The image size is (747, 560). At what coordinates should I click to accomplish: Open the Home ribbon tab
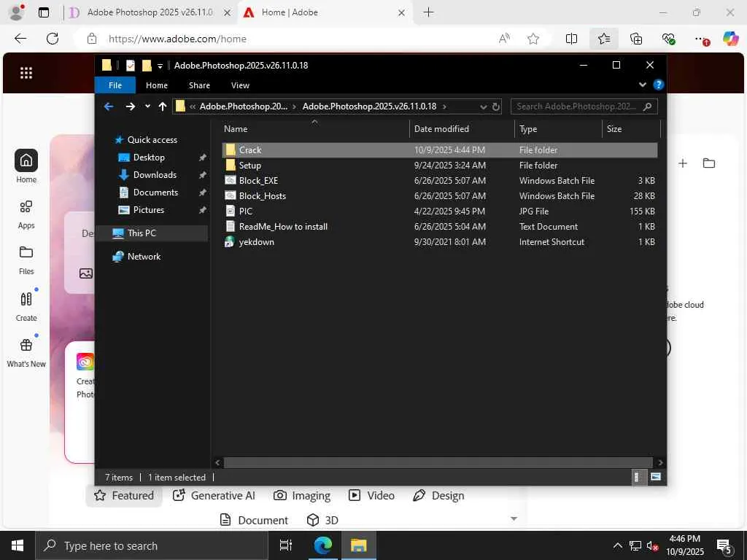click(x=157, y=85)
